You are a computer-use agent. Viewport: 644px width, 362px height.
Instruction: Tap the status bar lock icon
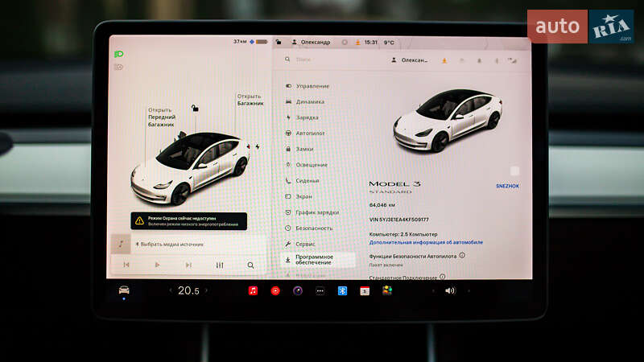click(x=279, y=42)
